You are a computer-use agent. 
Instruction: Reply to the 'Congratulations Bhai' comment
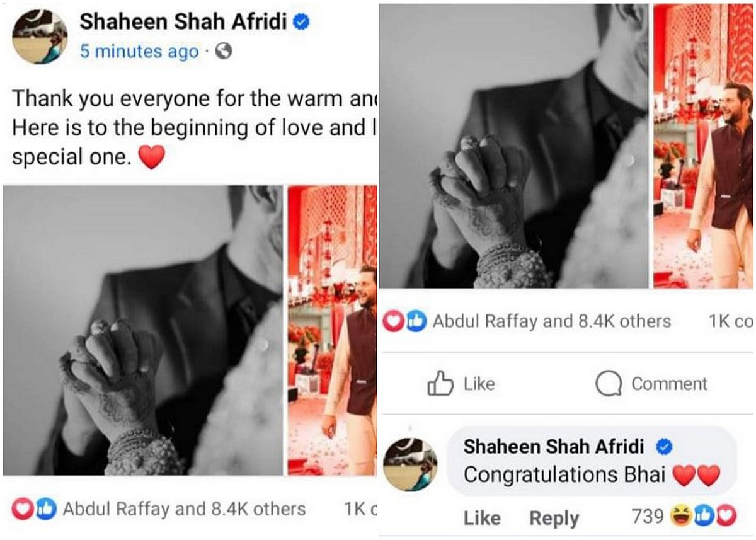(x=554, y=518)
